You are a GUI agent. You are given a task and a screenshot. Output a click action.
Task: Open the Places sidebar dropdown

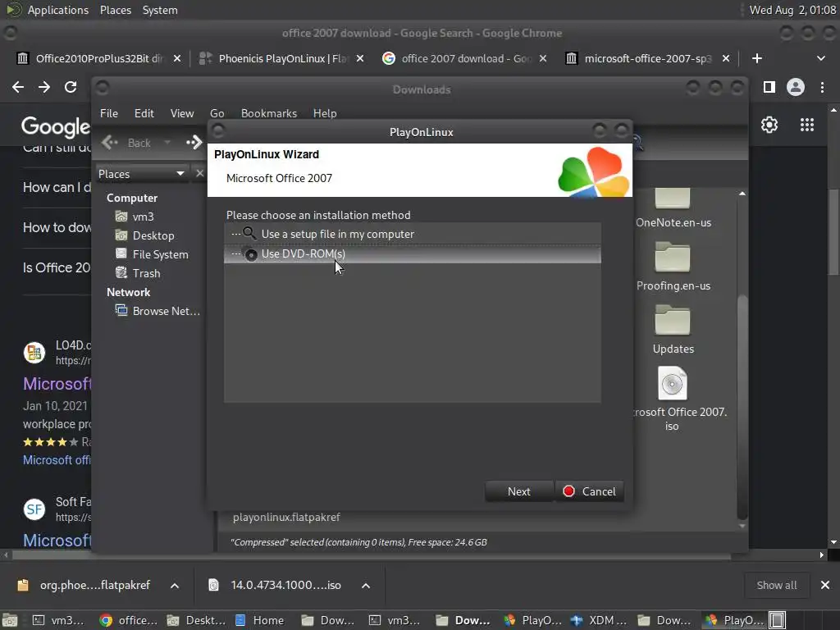141,174
